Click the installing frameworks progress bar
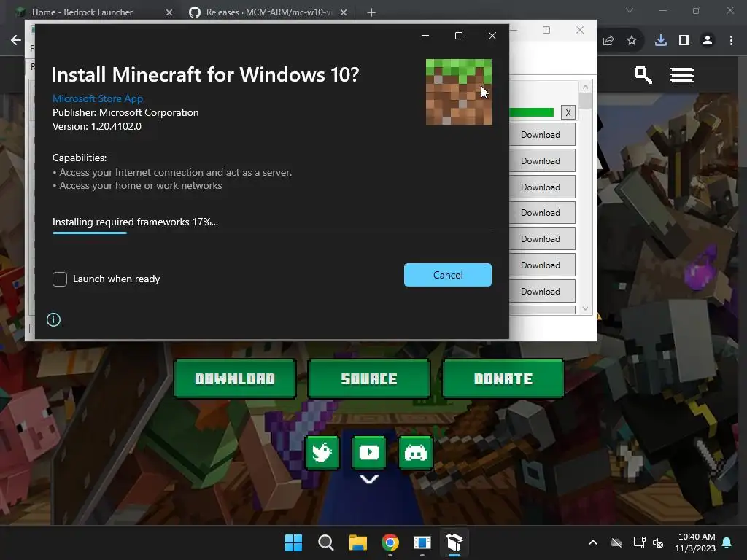 [271, 233]
